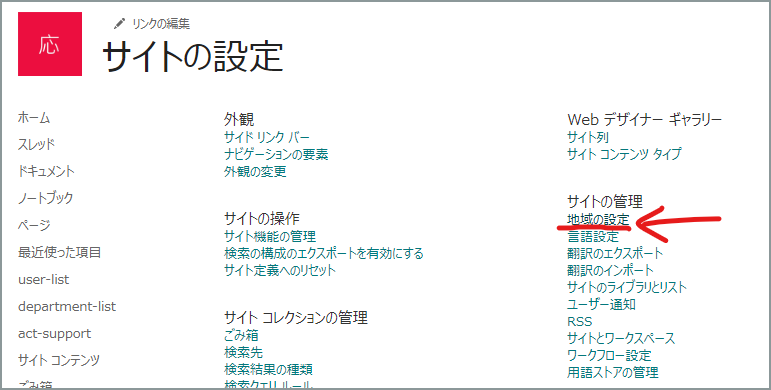Open サイトとワークスペース link
771x390 pixels.
[621, 338]
